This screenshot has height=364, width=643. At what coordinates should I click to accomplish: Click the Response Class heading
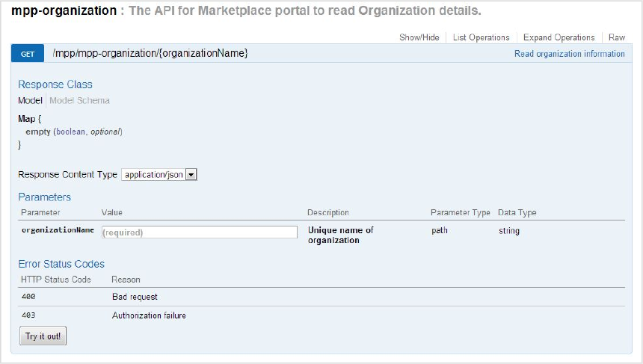(x=55, y=84)
